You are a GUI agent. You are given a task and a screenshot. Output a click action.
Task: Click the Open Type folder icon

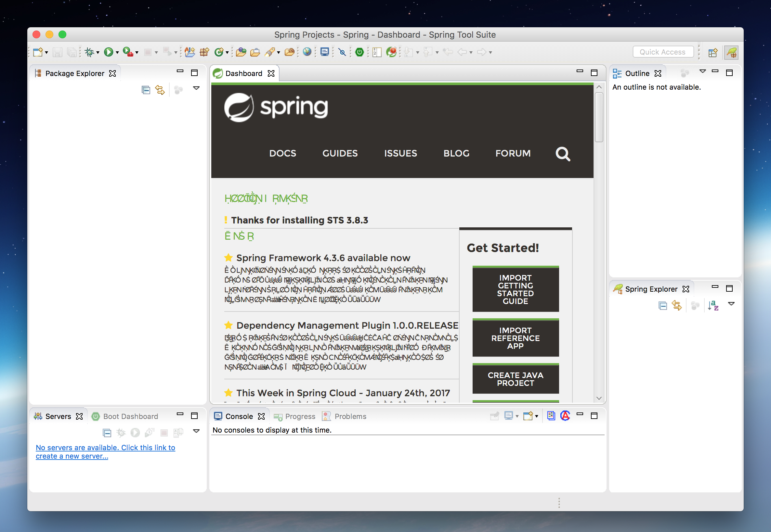point(241,52)
